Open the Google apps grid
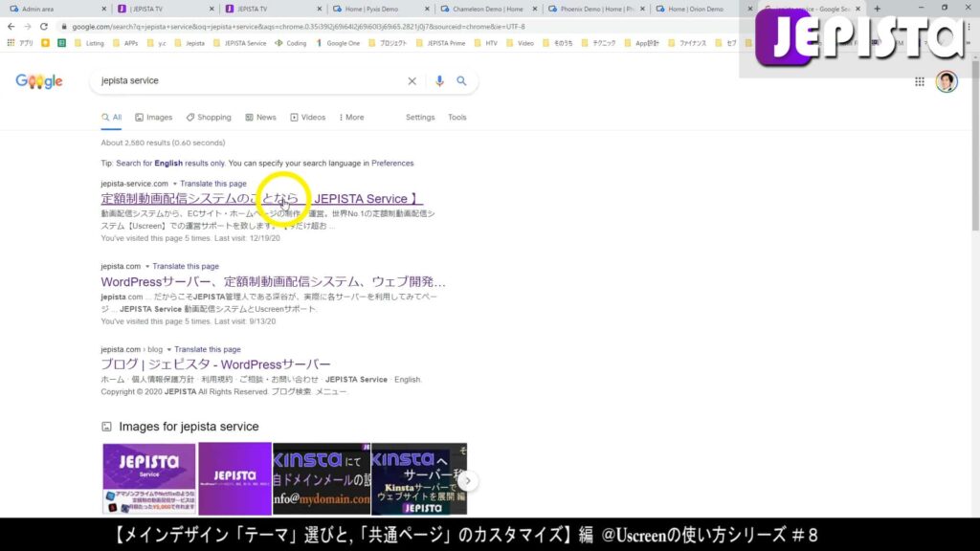 pos(920,82)
